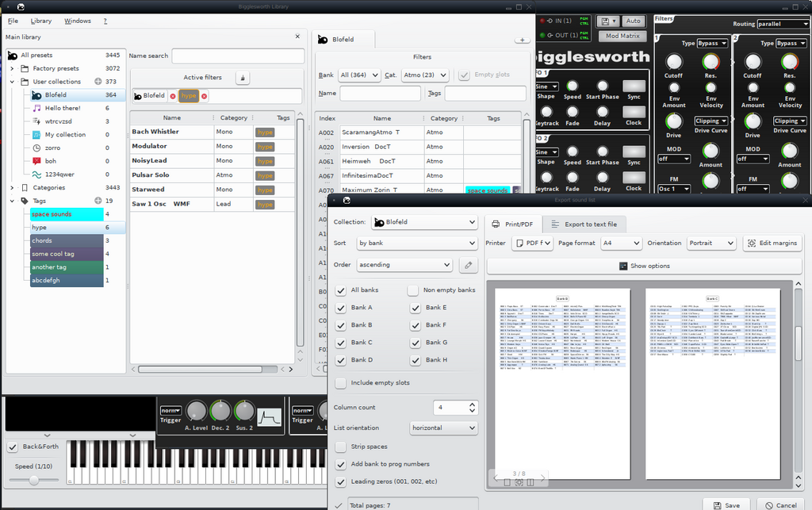Toggle the Back&Forth checkbox
The width and height of the screenshot is (812, 510).
(13, 447)
